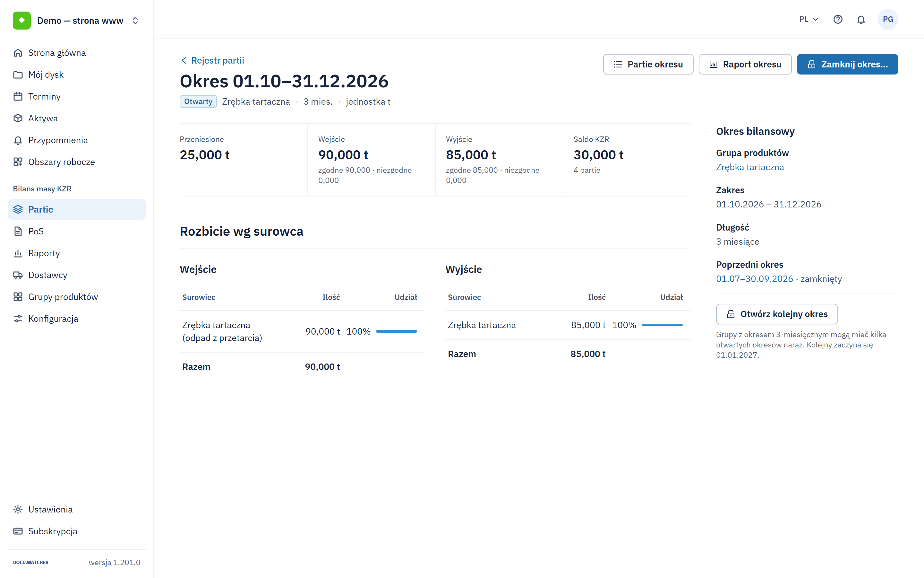Click the Obszary robocze grid icon

pos(18,162)
